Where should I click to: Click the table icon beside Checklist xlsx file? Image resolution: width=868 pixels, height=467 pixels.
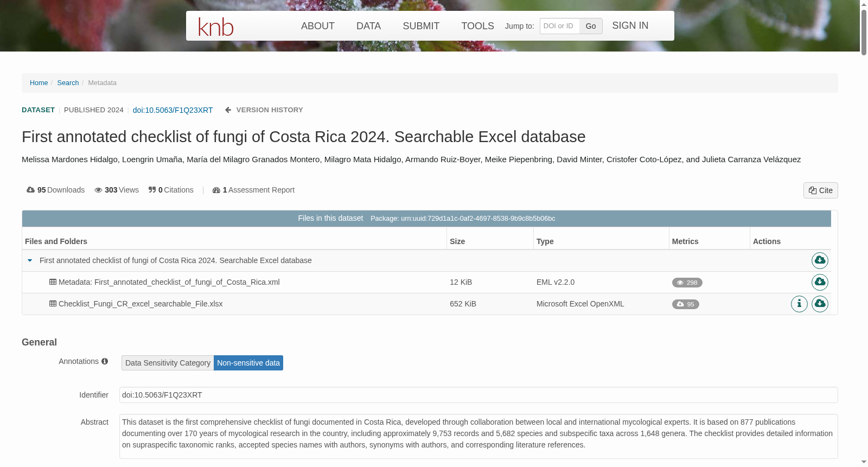pyautogui.click(x=53, y=304)
